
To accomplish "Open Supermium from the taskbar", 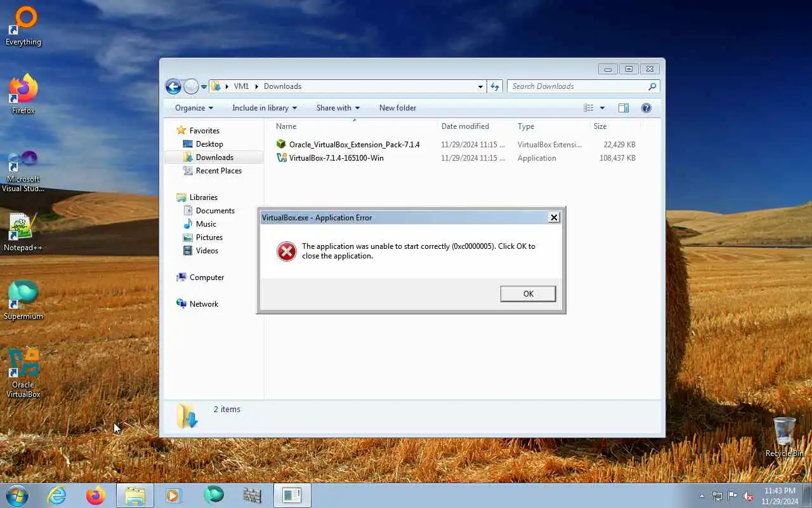I will 214,495.
